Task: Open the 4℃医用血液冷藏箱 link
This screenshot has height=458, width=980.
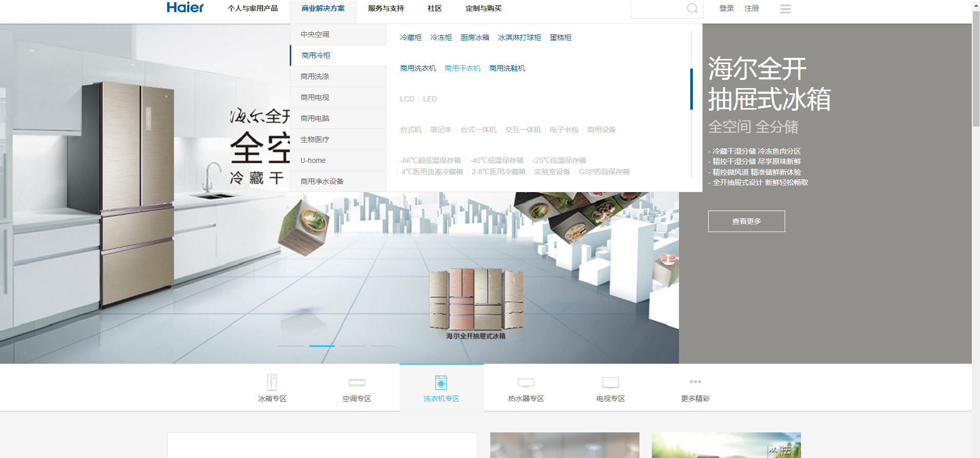Action: point(432,172)
